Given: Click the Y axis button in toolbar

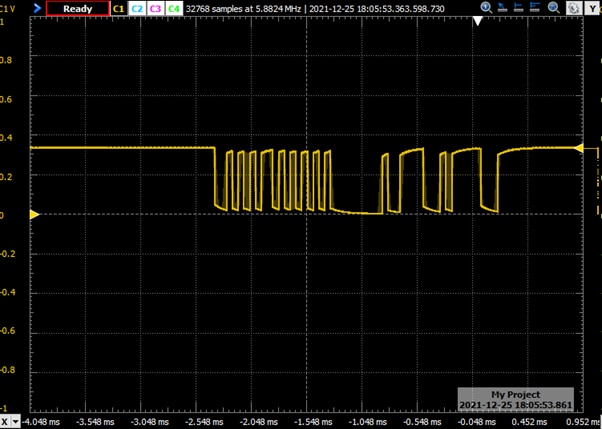Looking at the screenshot, I should coord(593,8).
